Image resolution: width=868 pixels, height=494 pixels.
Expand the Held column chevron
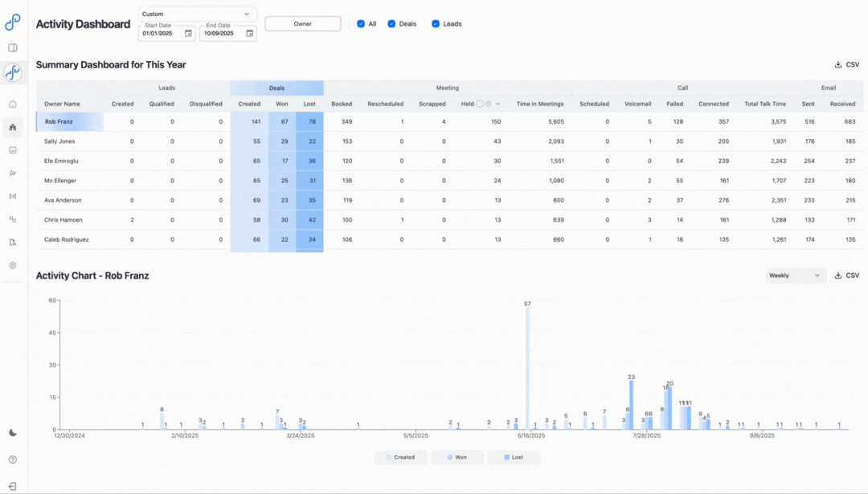pyautogui.click(x=497, y=104)
